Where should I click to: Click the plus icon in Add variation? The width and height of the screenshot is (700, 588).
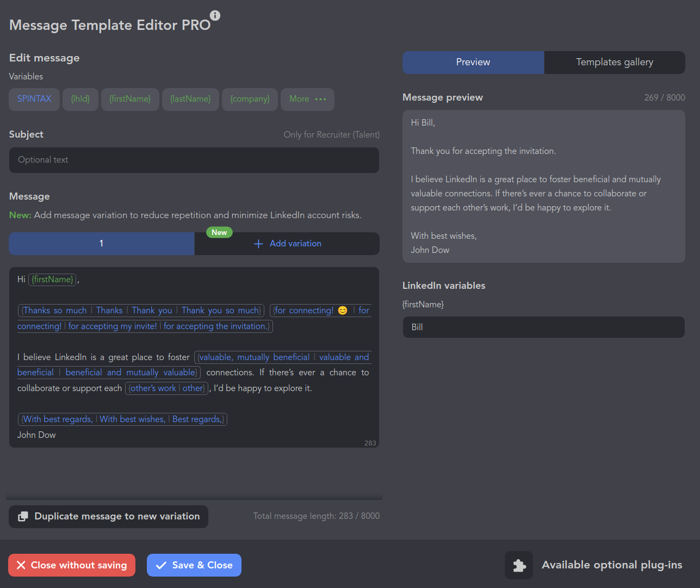(258, 244)
